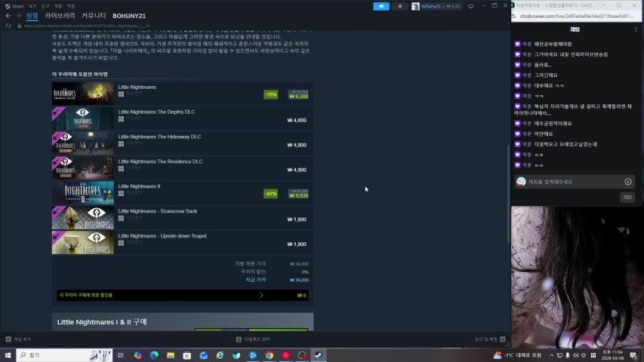Open Steam icon in the taskbar

click(x=319, y=355)
